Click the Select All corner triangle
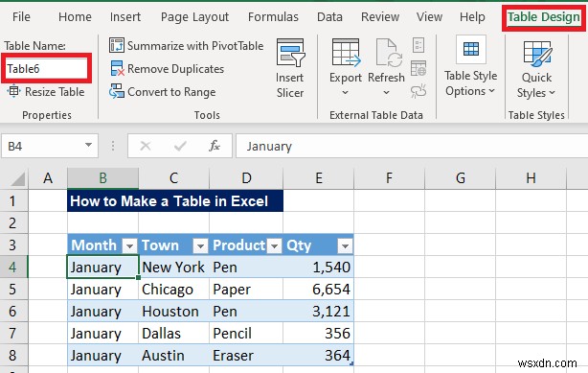588x373 pixels. 17,178
